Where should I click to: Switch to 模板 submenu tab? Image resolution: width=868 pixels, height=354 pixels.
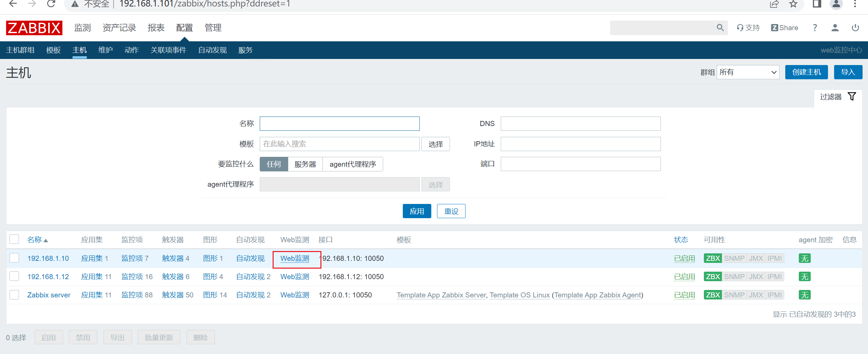54,50
